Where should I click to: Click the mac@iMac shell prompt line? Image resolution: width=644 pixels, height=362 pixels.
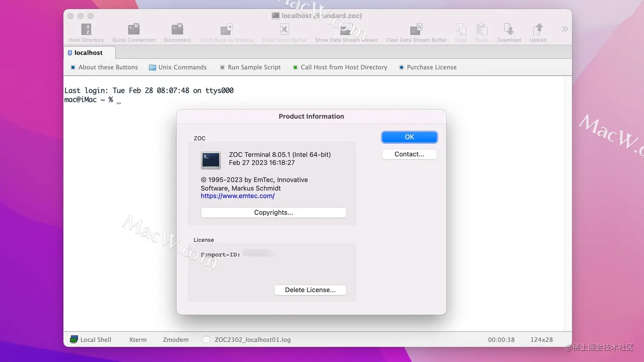[89, 100]
